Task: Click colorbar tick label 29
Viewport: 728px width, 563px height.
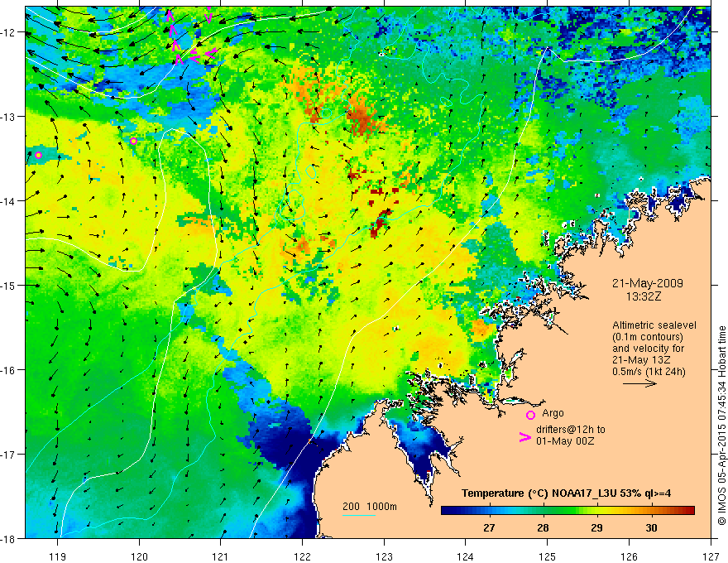Action: [x=597, y=527]
